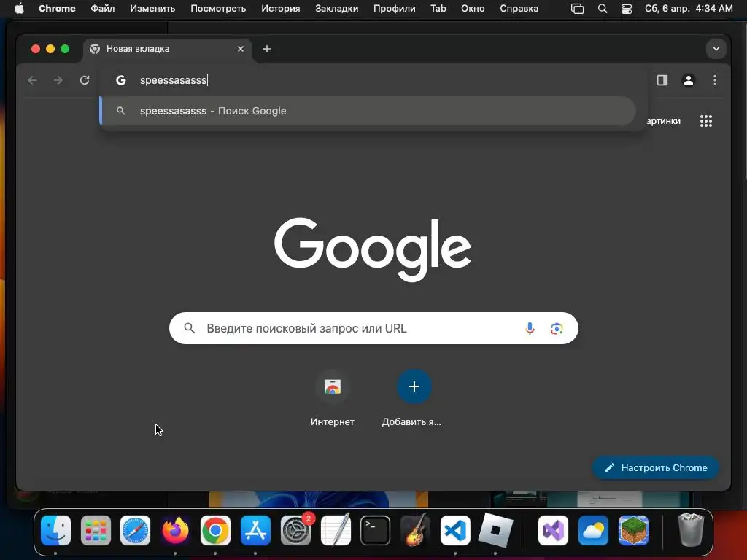Viewport: 747px width, 560px height.
Task: Open the Файл menu
Action: [102, 9]
